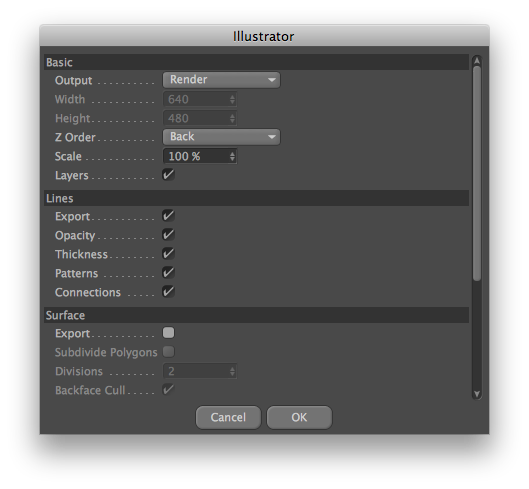Click the Width field showing 640
This screenshot has width=529, height=489.
[200, 99]
